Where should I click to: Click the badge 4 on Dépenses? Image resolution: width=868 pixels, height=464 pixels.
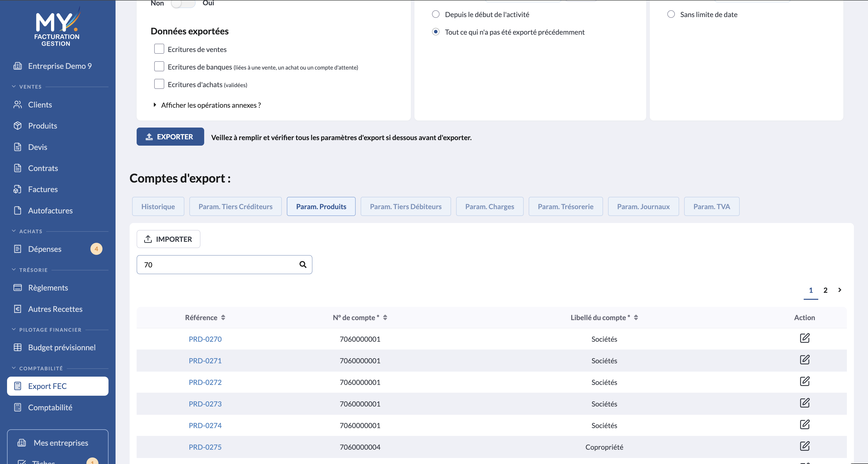(x=96, y=249)
